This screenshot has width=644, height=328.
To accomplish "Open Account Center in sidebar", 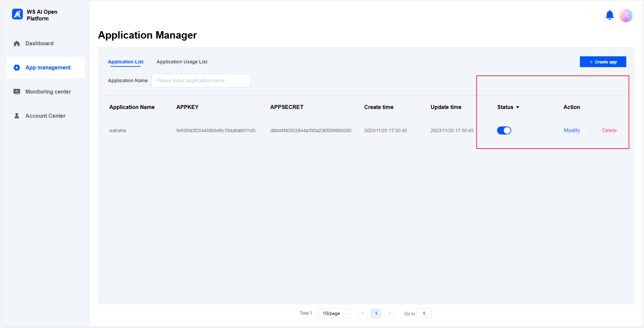I will pyautogui.click(x=45, y=116).
